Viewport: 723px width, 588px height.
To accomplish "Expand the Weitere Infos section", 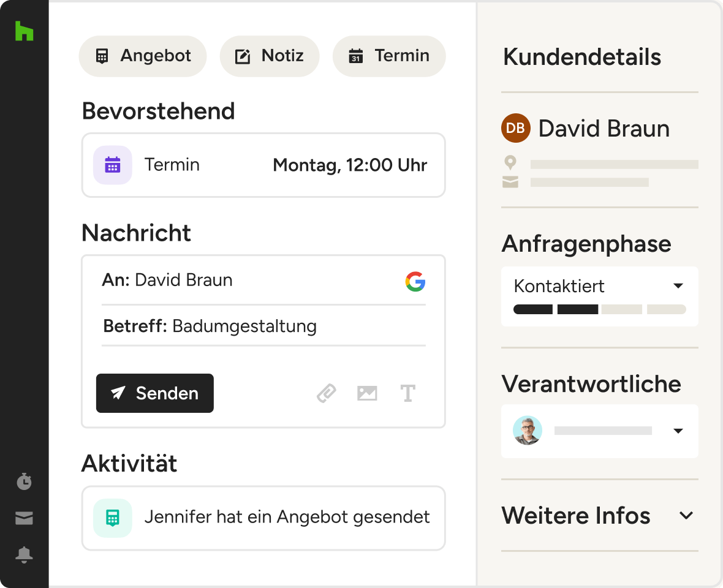I will pyautogui.click(x=686, y=516).
